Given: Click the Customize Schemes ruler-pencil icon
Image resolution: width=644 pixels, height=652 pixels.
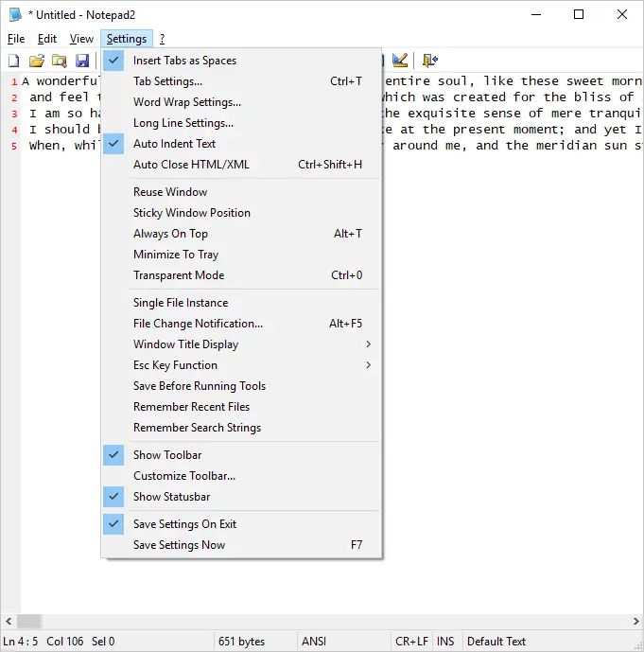Looking at the screenshot, I should point(400,61).
